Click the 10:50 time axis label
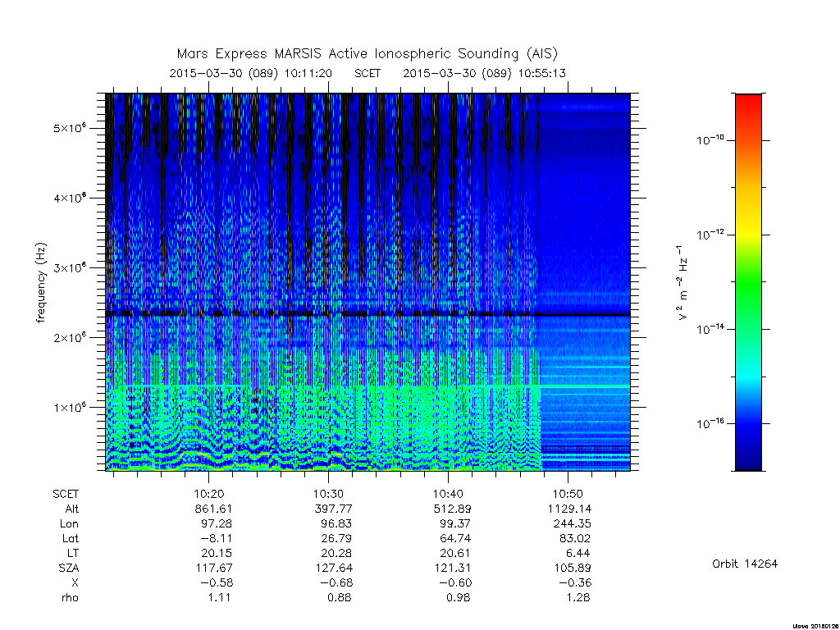Image resolution: width=840 pixels, height=630 pixels. (568, 494)
